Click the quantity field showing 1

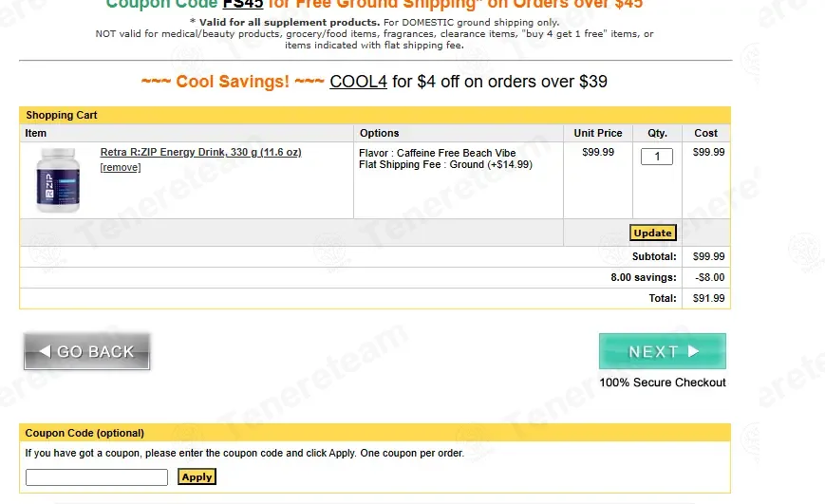[657, 157]
